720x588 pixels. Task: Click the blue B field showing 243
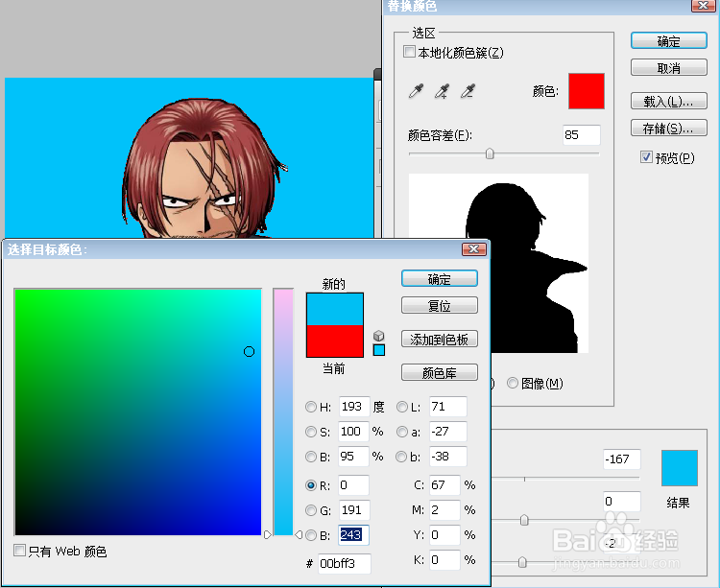click(354, 535)
